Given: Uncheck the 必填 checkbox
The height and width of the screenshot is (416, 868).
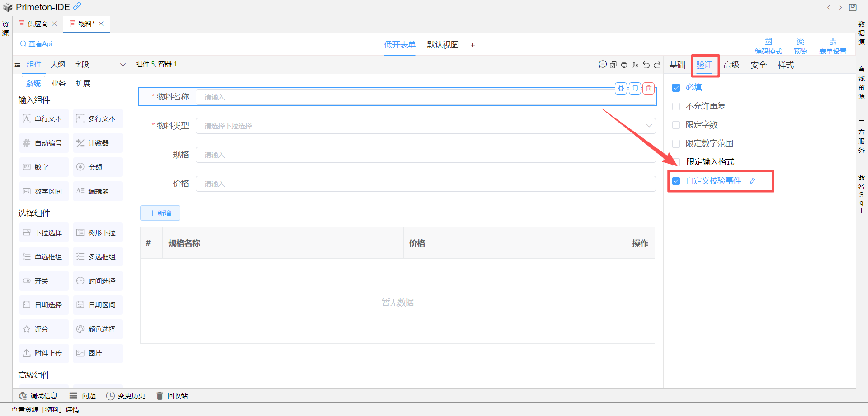Looking at the screenshot, I should click(676, 88).
